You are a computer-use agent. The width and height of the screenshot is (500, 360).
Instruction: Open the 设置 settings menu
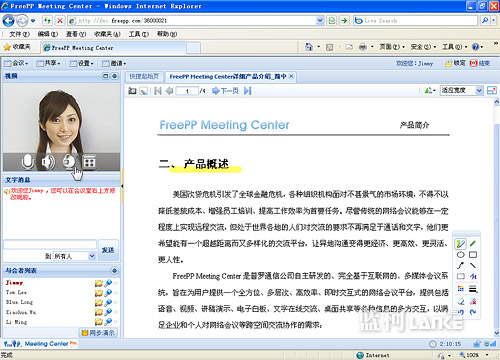(81, 63)
